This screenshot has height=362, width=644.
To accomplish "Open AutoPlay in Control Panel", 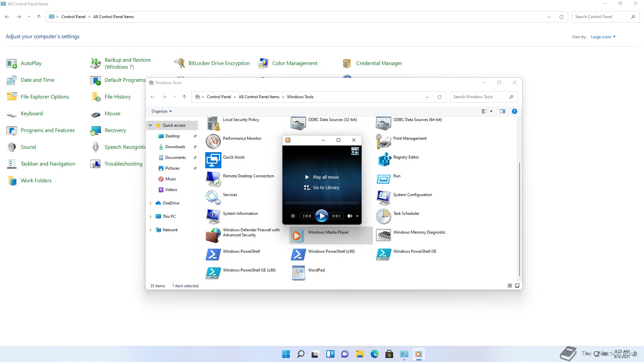I will pos(24,63).
